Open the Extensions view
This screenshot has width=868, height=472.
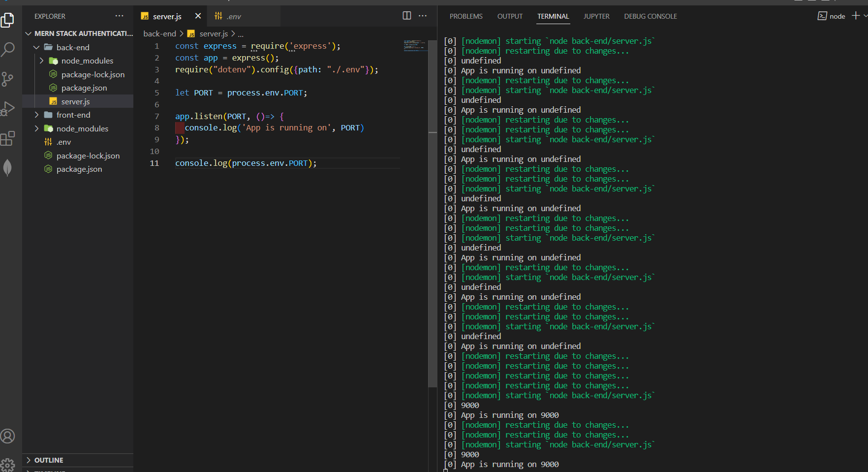[x=8, y=138]
